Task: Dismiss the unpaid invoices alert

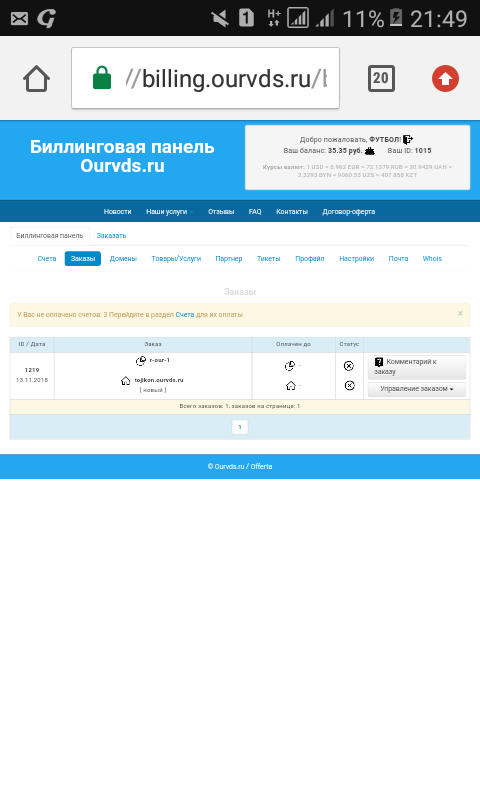Action: (460, 313)
